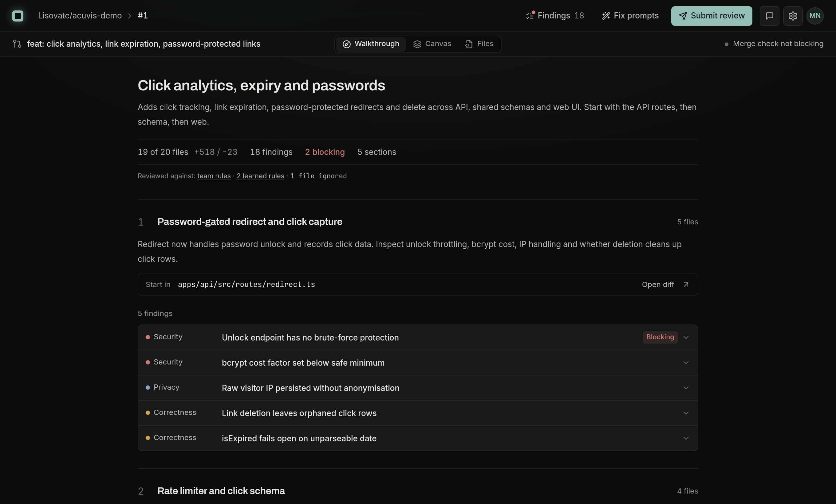Image resolution: width=836 pixels, height=504 pixels.
Task: Click isExpired fails open finding title
Action: tap(299, 439)
